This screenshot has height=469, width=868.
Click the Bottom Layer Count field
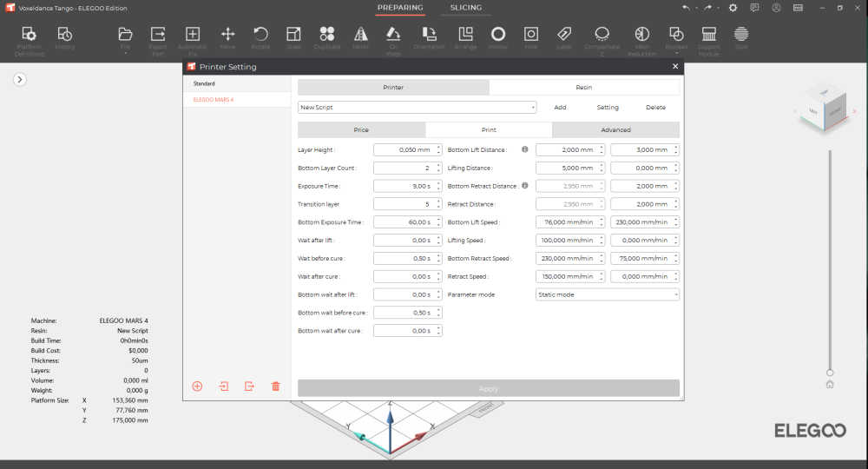point(407,168)
